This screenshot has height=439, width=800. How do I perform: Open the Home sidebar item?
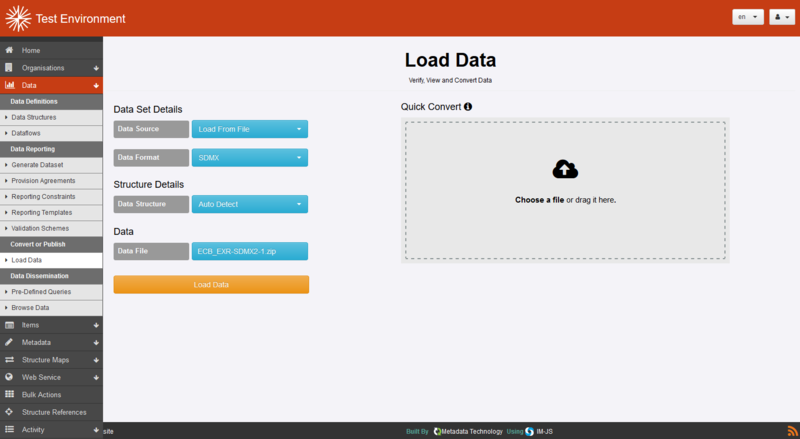coord(51,51)
